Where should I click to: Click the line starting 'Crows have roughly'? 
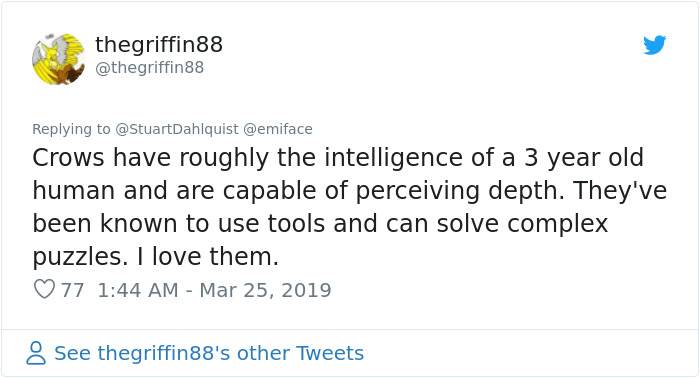pos(338,158)
